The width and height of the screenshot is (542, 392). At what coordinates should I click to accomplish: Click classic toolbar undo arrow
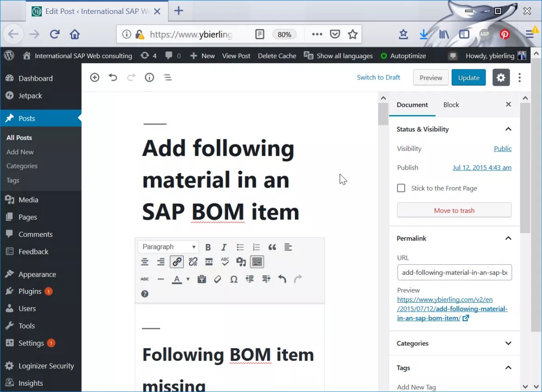(282, 279)
